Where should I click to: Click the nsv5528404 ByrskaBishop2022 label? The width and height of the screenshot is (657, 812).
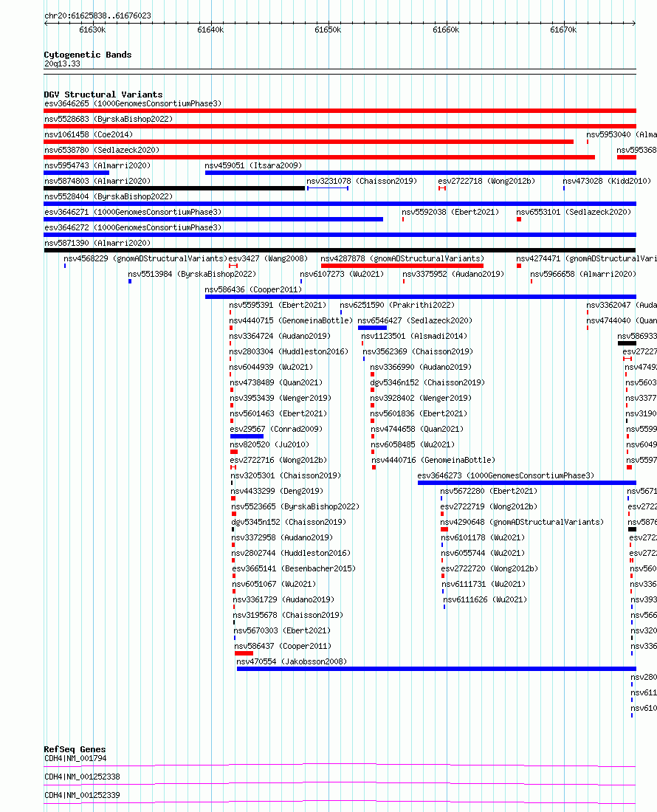point(109,197)
